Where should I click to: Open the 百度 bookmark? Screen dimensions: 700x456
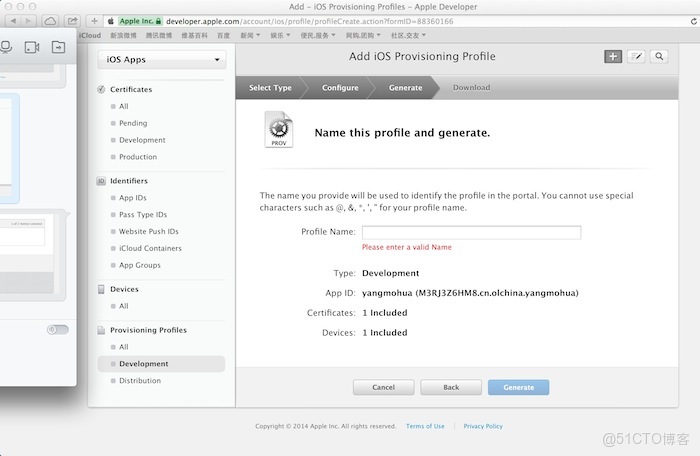223,35
